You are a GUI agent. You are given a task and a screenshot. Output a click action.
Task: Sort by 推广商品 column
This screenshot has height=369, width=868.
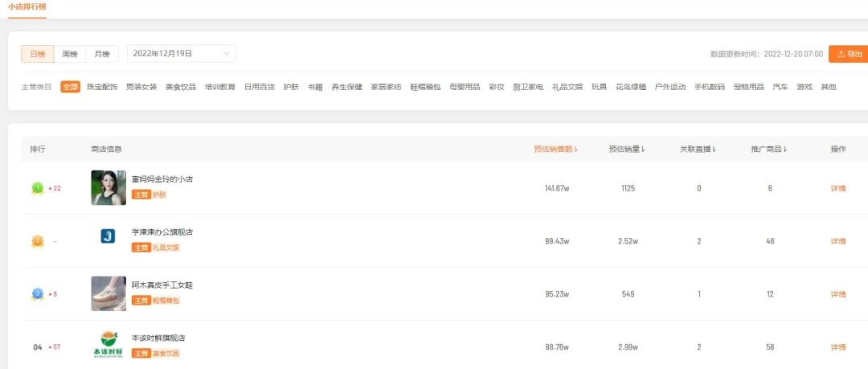click(x=769, y=149)
